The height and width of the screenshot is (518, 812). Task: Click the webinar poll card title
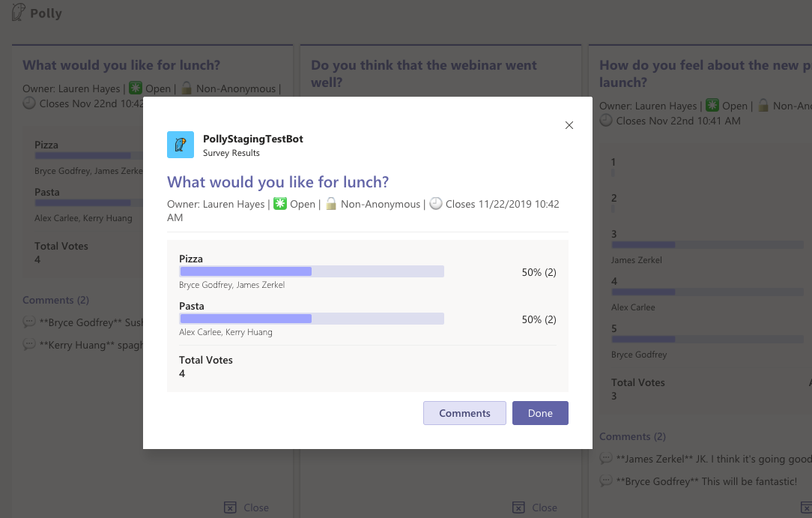point(424,73)
